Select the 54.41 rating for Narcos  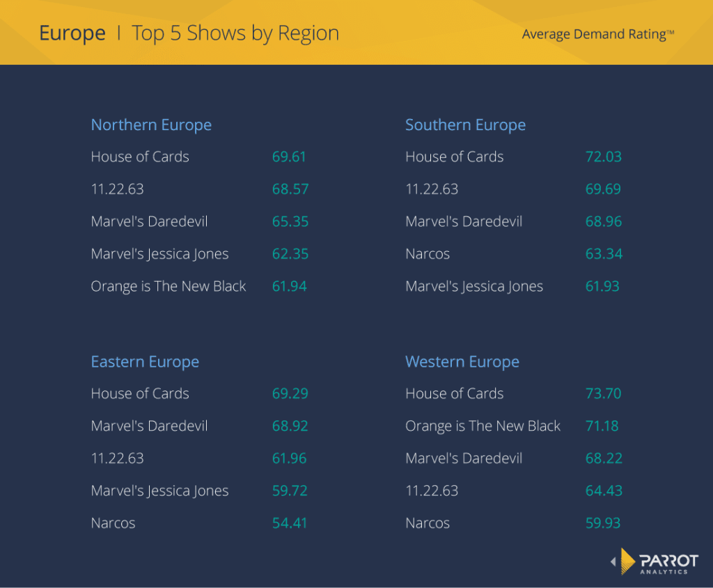pyautogui.click(x=290, y=523)
